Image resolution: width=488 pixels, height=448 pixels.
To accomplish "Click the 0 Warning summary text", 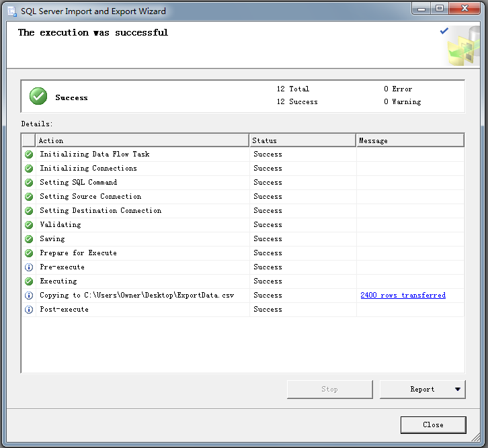I will click(x=402, y=101).
